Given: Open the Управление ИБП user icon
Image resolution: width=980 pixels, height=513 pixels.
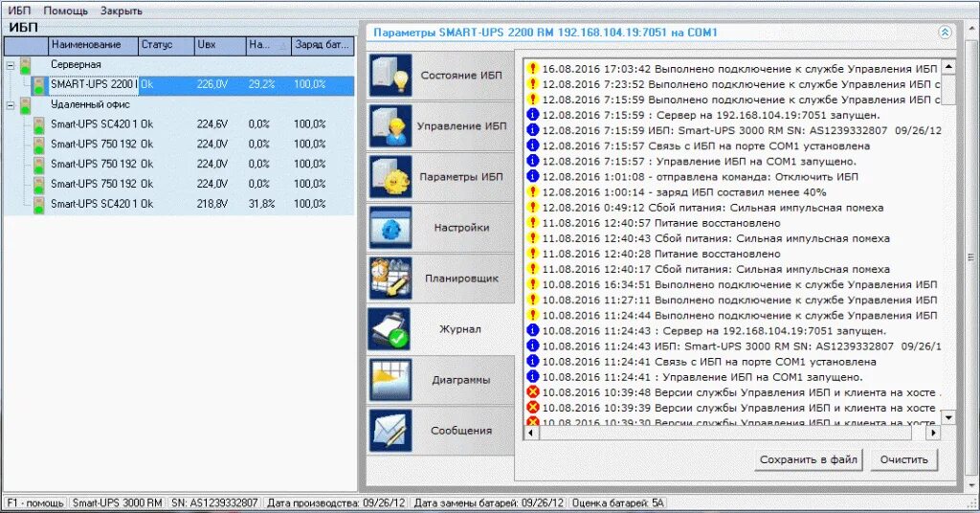Looking at the screenshot, I should tap(390, 125).
